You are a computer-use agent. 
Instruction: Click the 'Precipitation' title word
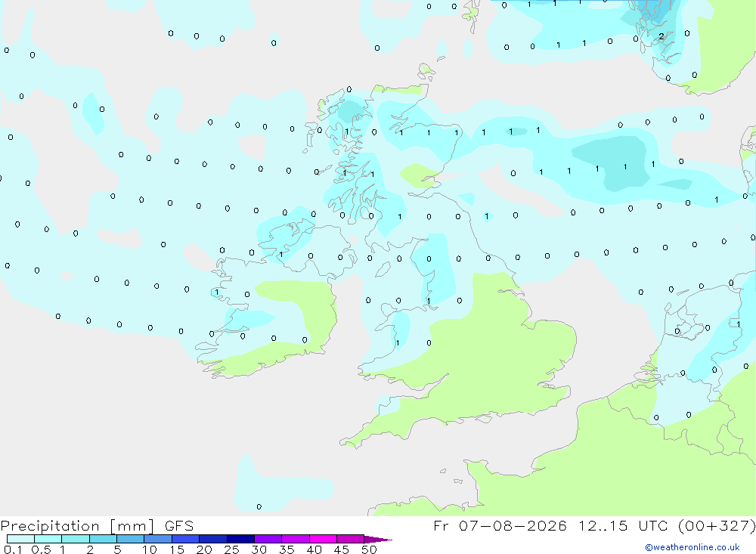pyautogui.click(x=50, y=526)
